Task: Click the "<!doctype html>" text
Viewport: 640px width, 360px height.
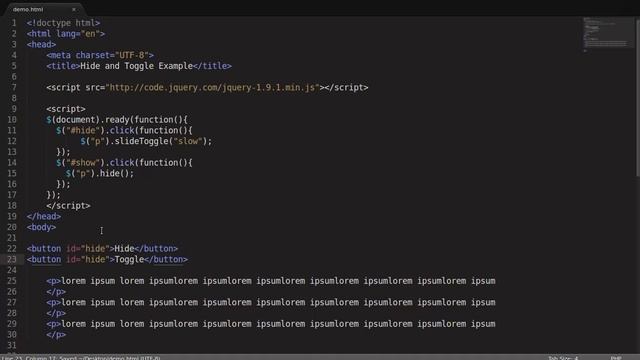Action: coord(63,23)
